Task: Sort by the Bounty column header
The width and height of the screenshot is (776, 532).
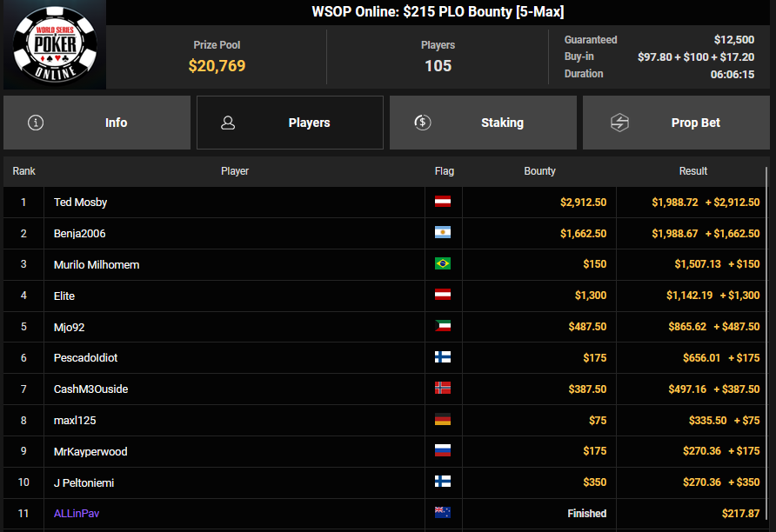Action: click(x=539, y=171)
